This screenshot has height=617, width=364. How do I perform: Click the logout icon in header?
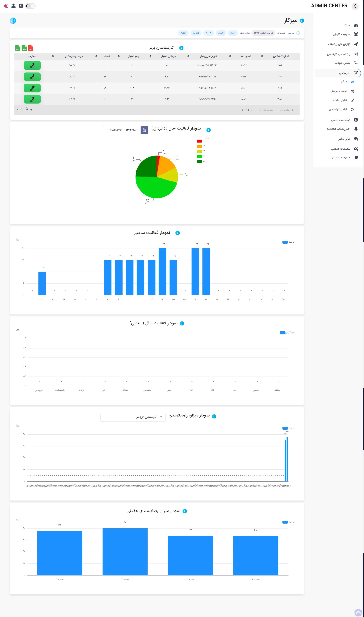coord(6,6)
